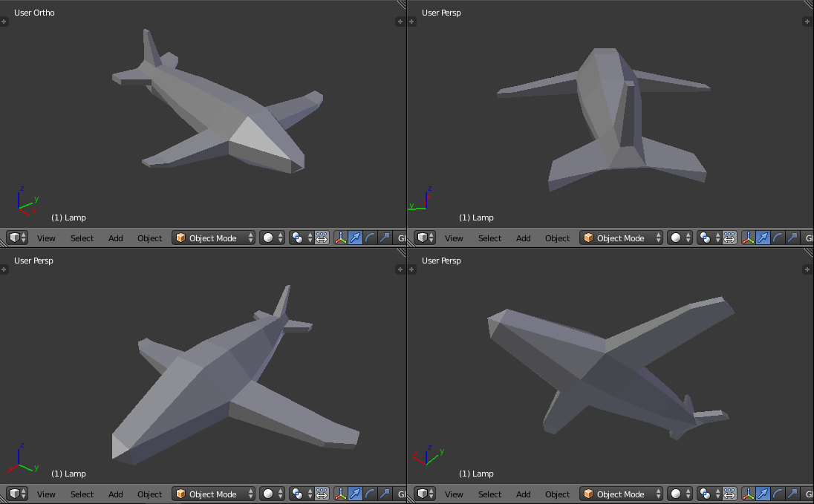The width and height of the screenshot is (814, 504).
Task: Open pivot point dropdown in top-left viewport
Action: click(x=302, y=238)
